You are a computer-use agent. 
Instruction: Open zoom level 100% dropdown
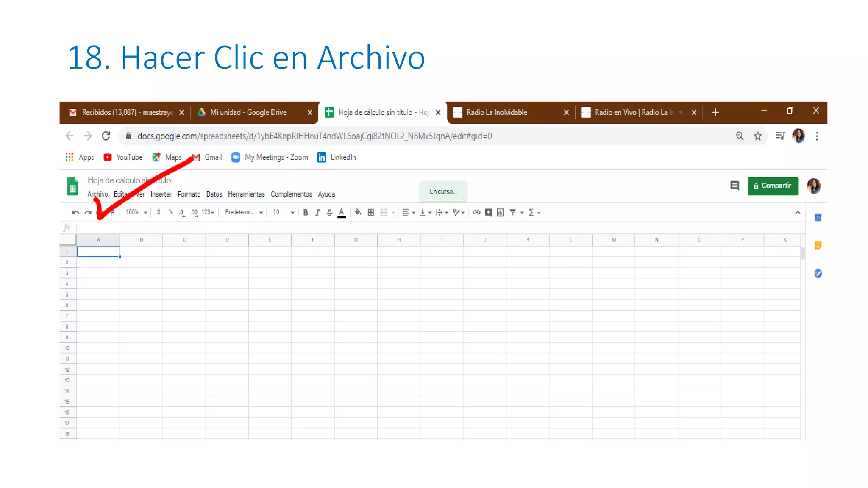pos(136,212)
